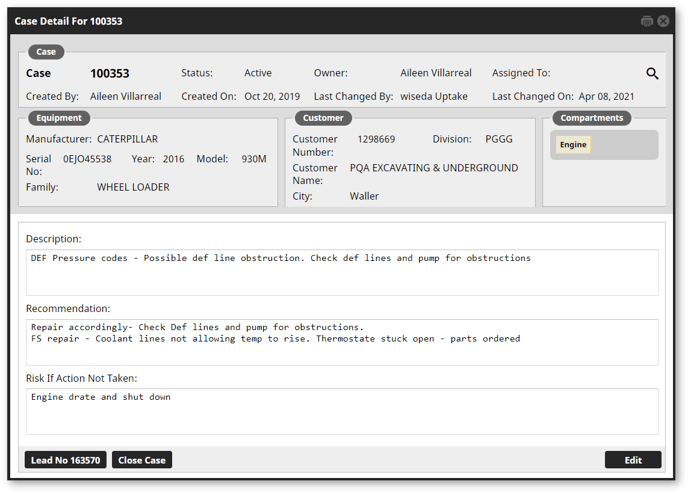Viewport: 688px width, 493px height.
Task: Click inside the Description text box
Action: pyautogui.click(x=342, y=272)
